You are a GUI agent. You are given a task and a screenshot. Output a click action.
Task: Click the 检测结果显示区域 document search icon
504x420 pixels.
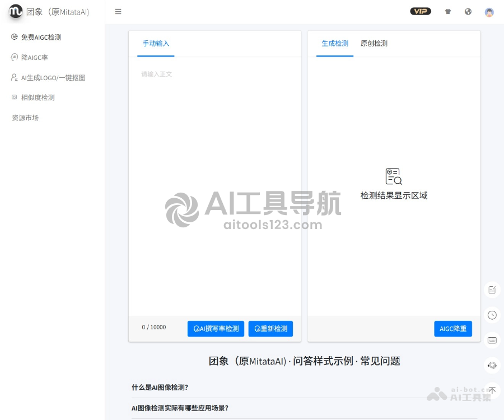(x=394, y=176)
